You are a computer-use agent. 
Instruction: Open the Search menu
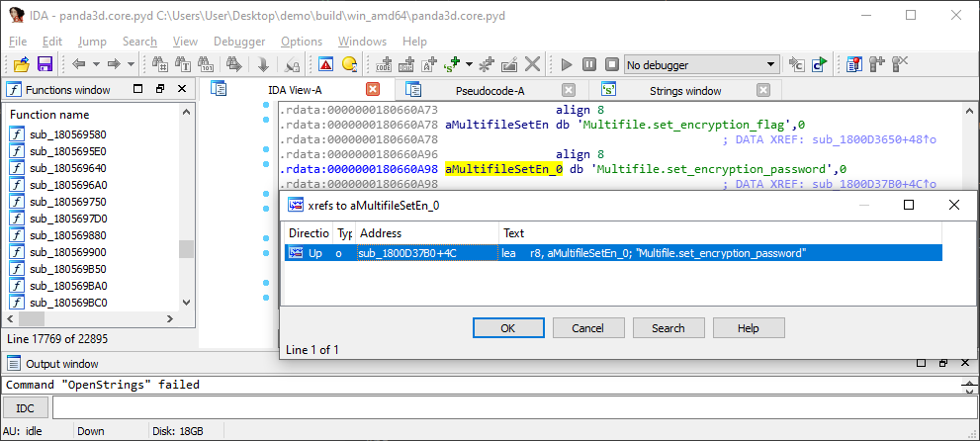click(139, 42)
